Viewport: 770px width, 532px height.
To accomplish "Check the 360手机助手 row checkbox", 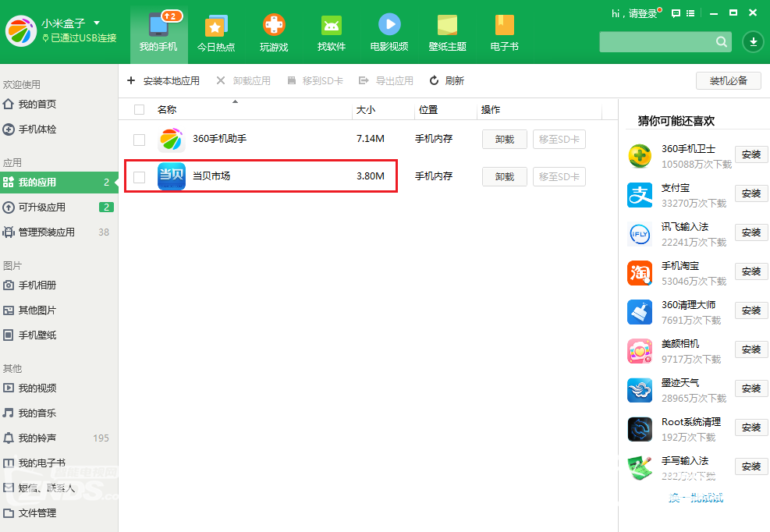I will click(x=140, y=140).
